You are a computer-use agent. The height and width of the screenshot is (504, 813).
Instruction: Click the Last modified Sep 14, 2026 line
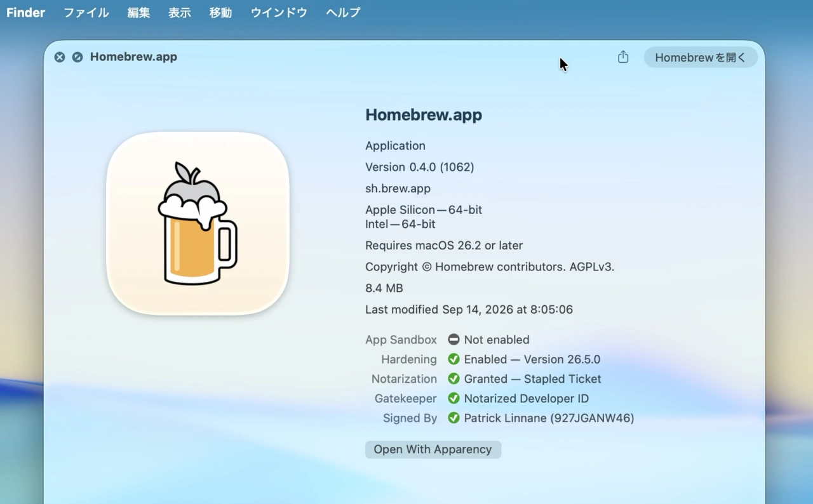469,310
